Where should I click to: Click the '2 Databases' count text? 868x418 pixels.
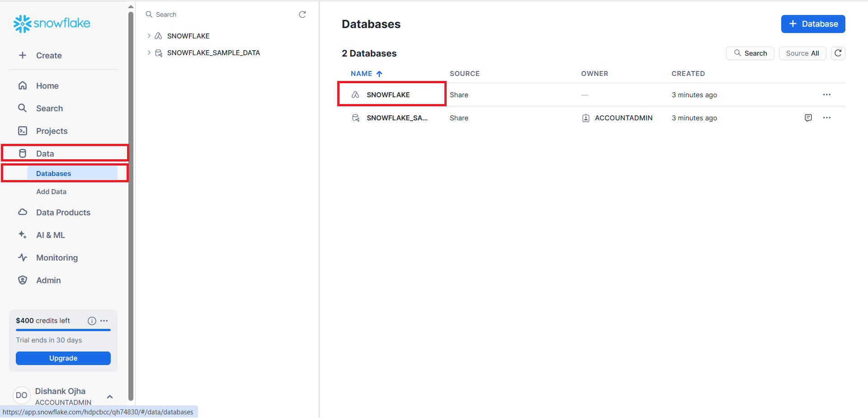(369, 53)
